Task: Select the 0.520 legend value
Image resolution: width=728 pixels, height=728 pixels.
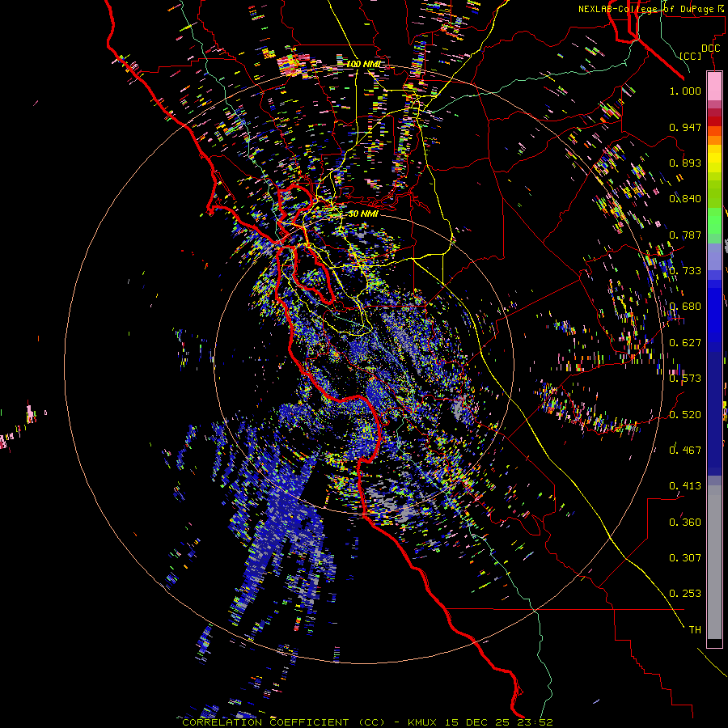Action: (x=685, y=413)
